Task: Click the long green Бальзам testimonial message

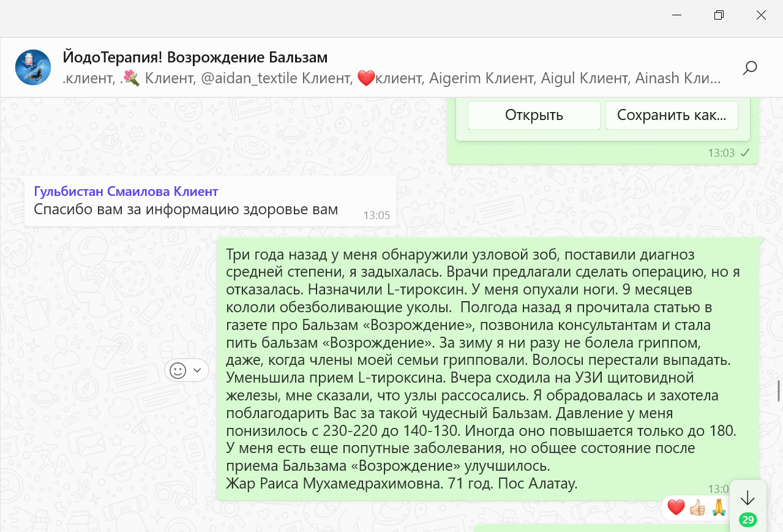Action: coord(481,369)
